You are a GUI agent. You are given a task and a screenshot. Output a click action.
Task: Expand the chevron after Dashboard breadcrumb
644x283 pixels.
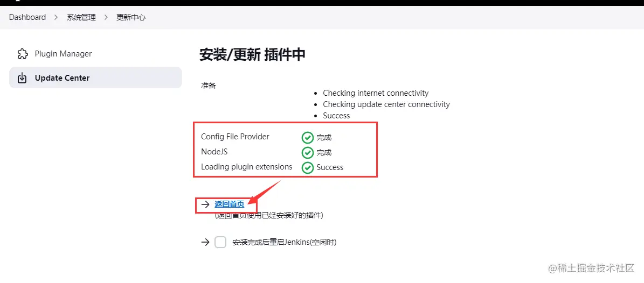pyautogui.click(x=56, y=17)
